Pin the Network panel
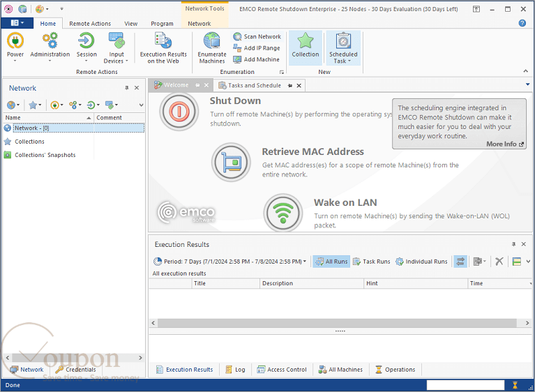 [126, 88]
